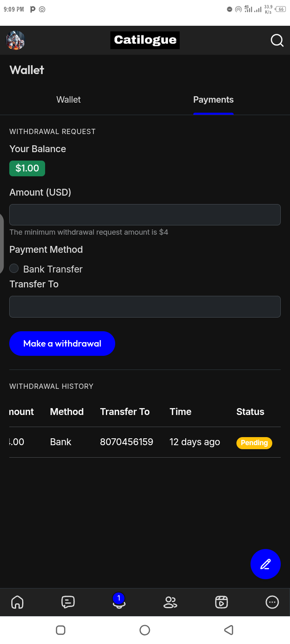Focus the Transfer To input field
Viewport: 290px width, 644px height.
145,307
